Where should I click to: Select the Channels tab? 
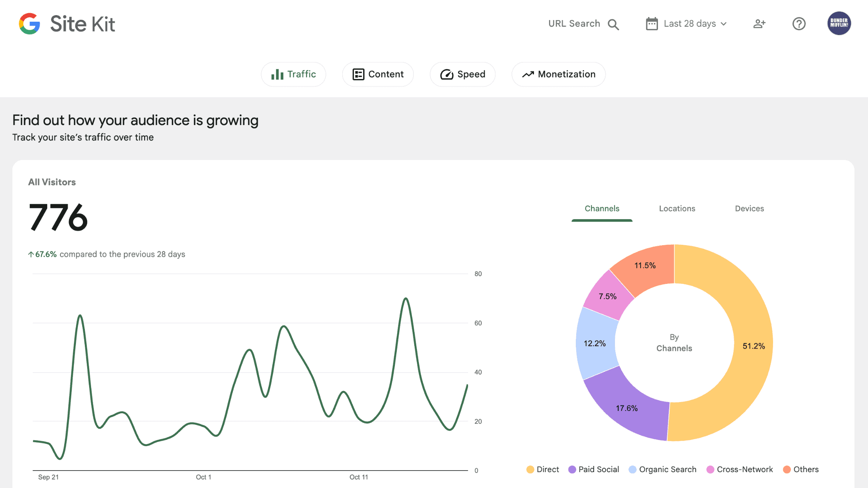[602, 208]
